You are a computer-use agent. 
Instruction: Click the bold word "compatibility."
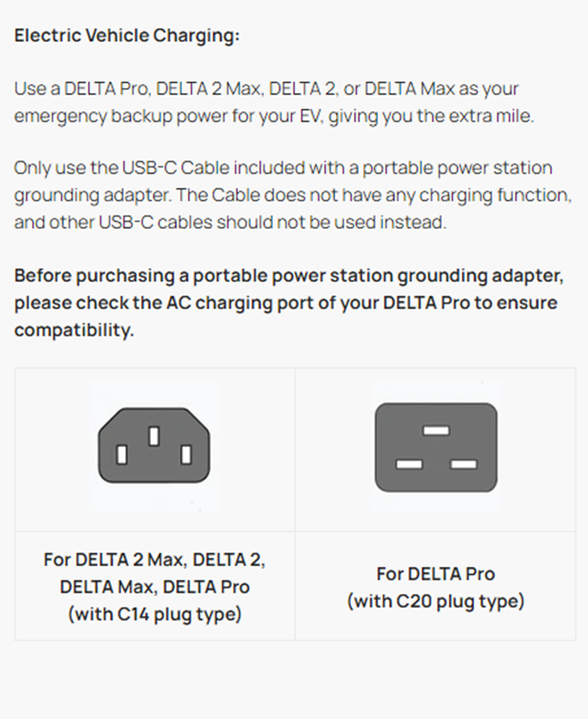(74, 330)
